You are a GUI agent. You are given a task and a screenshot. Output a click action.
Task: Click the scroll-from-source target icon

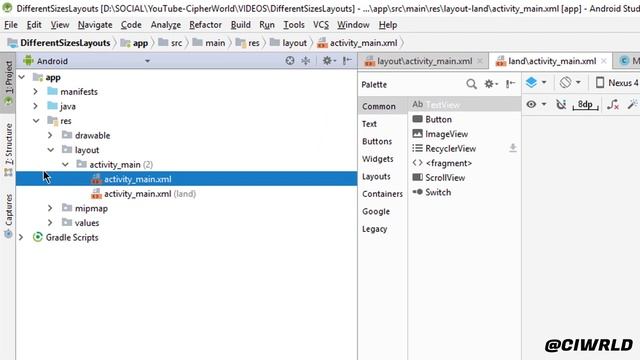[x=290, y=61]
